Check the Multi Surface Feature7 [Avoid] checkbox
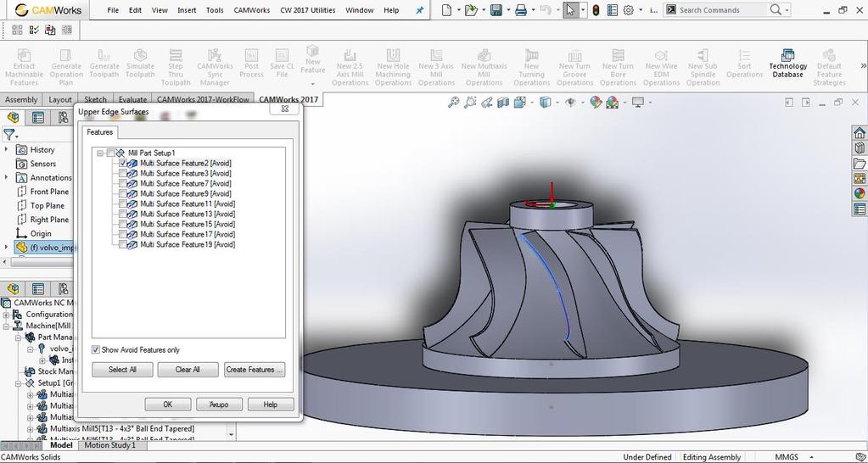The image size is (868, 463). coord(123,184)
